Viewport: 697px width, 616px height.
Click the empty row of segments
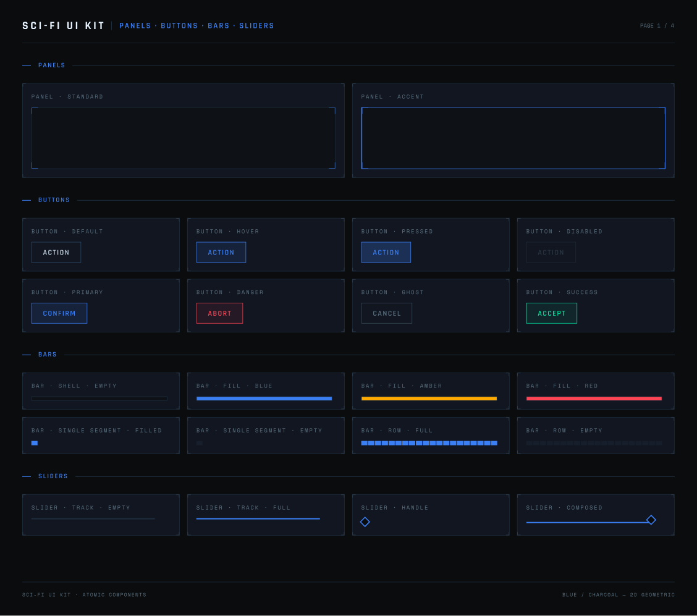point(594,442)
